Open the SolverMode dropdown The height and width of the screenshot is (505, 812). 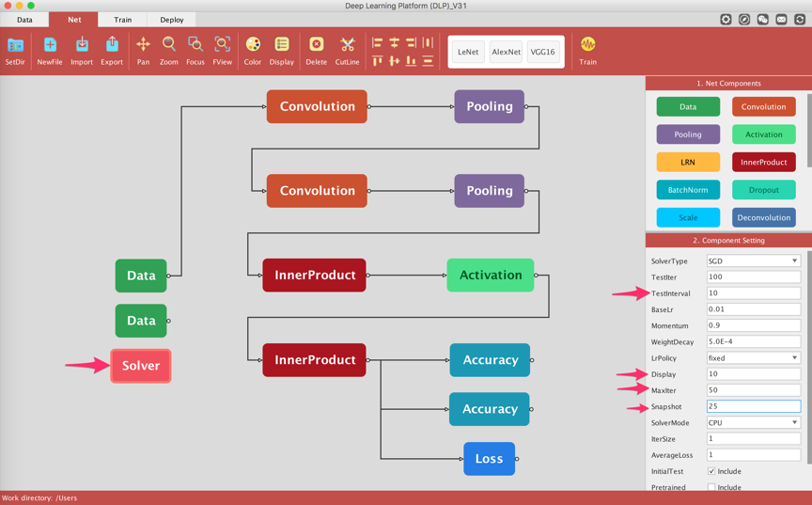click(753, 423)
